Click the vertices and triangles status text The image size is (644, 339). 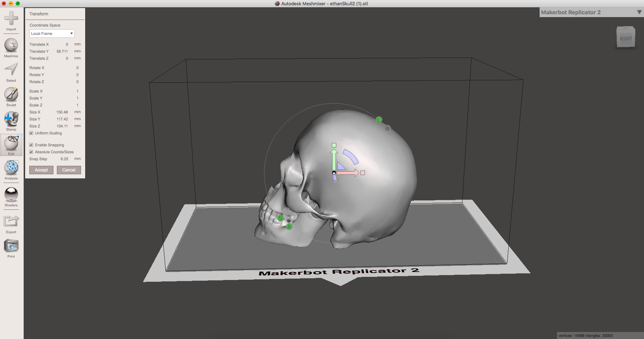pyautogui.click(x=585, y=336)
